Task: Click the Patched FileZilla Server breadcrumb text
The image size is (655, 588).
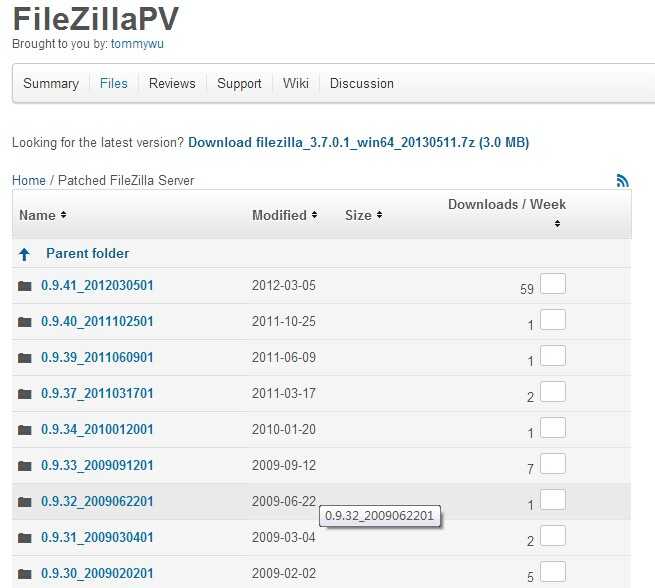Action: (126, 180)
